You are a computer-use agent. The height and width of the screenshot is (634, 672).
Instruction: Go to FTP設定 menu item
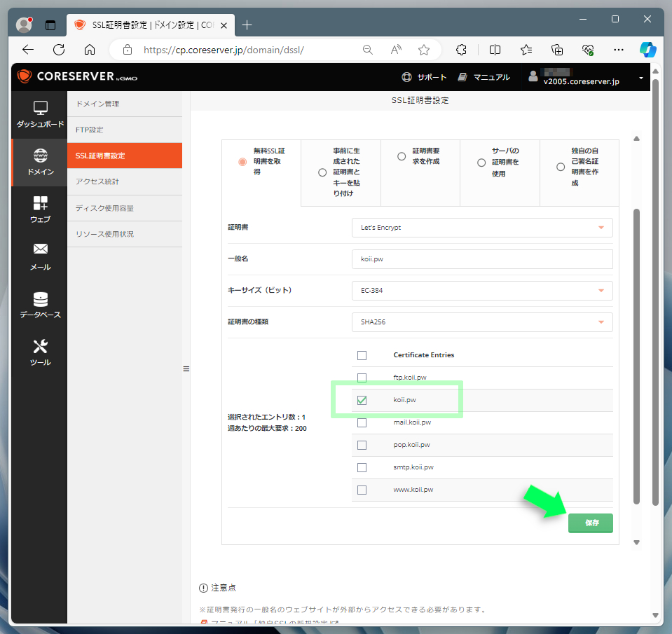tap(125, 130)
